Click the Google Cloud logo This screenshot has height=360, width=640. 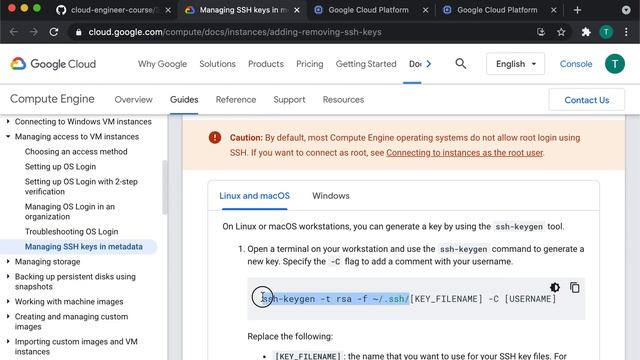(53, 64)
